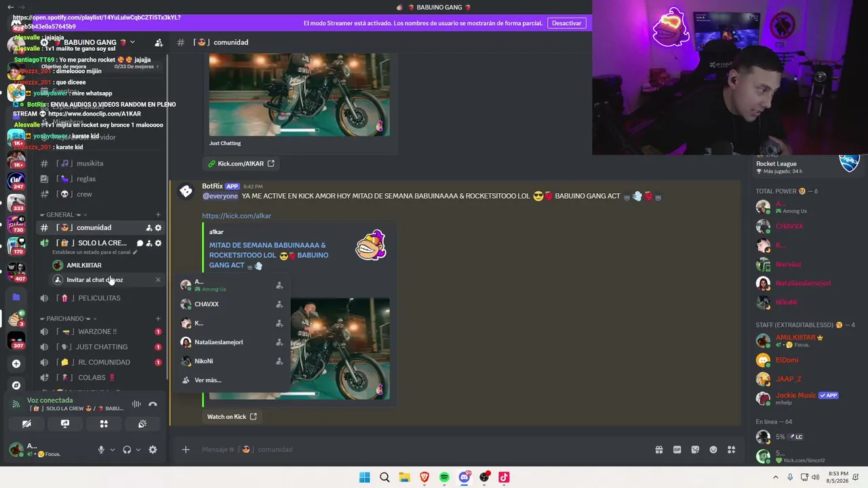This screenshot has height=488, width=868.
Task: Add an attachment with plus button
Action: (186, 449)
